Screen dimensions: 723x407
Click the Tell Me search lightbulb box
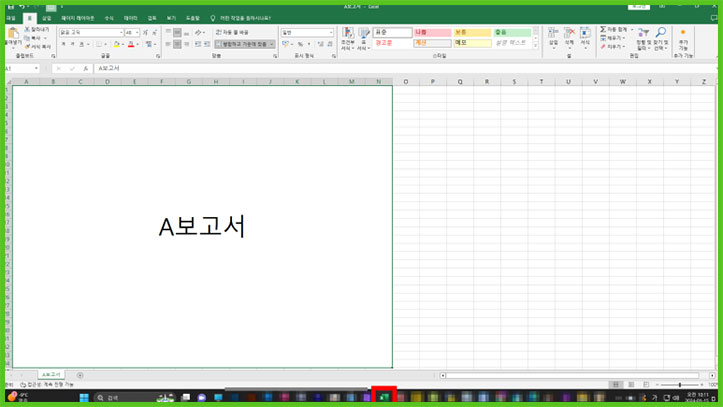[x=240, y=18]
